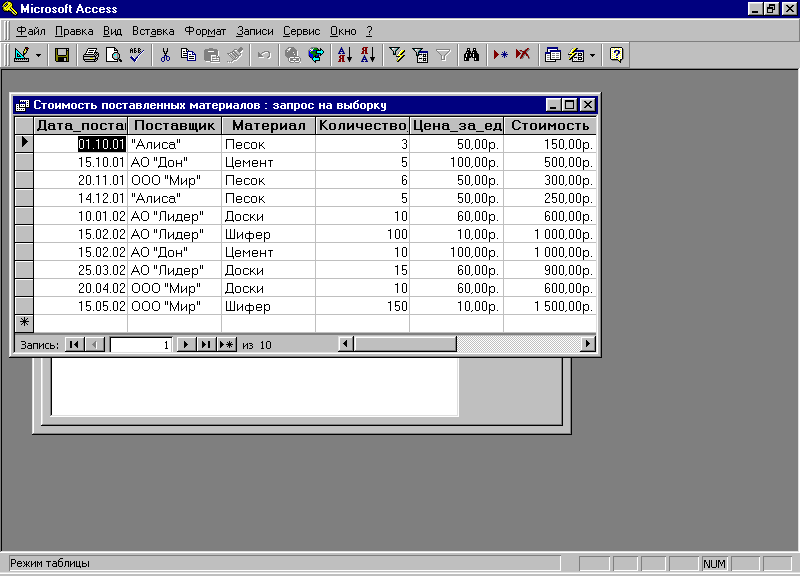Open the Файл menu
Screen dimensions: 800x576
point(31,31)
